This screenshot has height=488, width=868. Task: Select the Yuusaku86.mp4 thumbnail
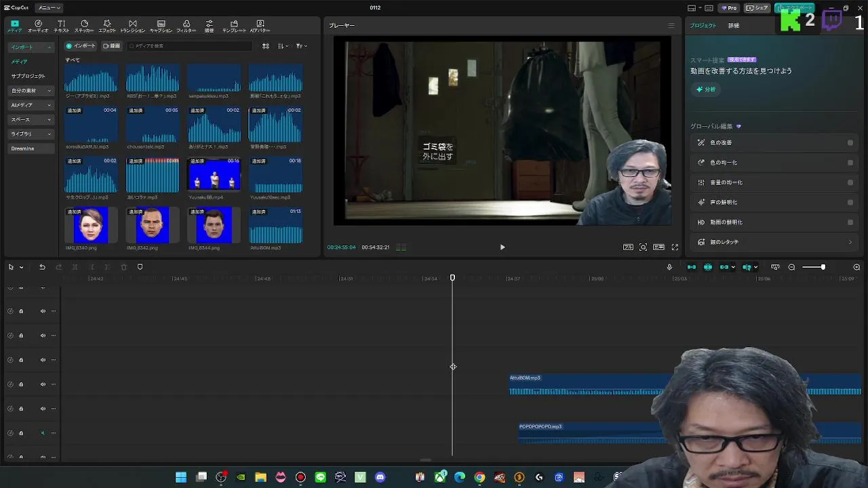(x=214, y=175)
